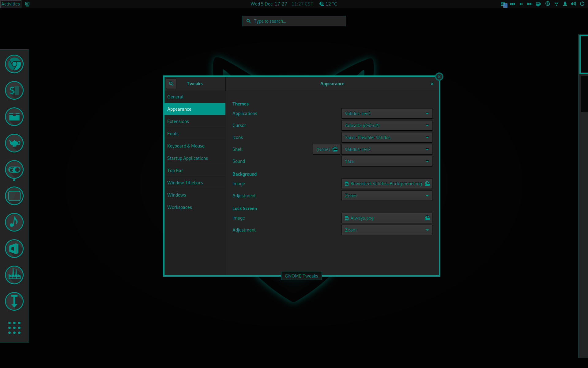
Task: Click the screen indicator beside Activities
Action: [x=27, y=4]
